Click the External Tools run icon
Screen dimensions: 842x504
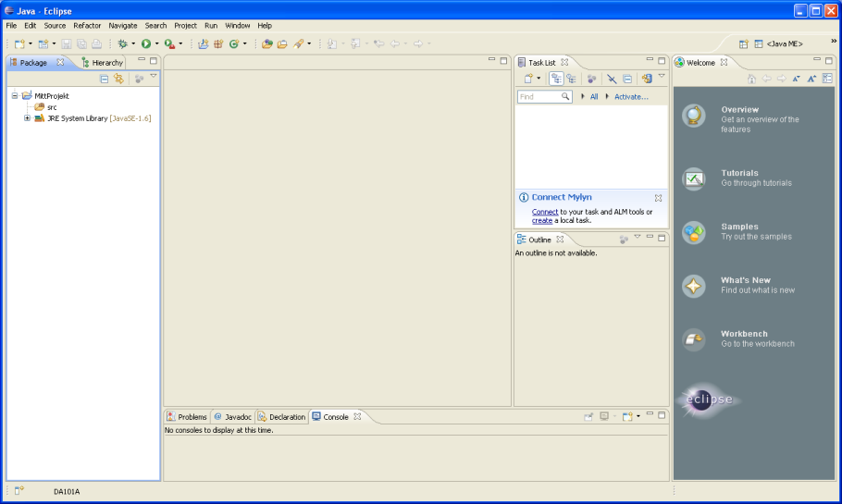pyautogui.click(x=169, y=44)
